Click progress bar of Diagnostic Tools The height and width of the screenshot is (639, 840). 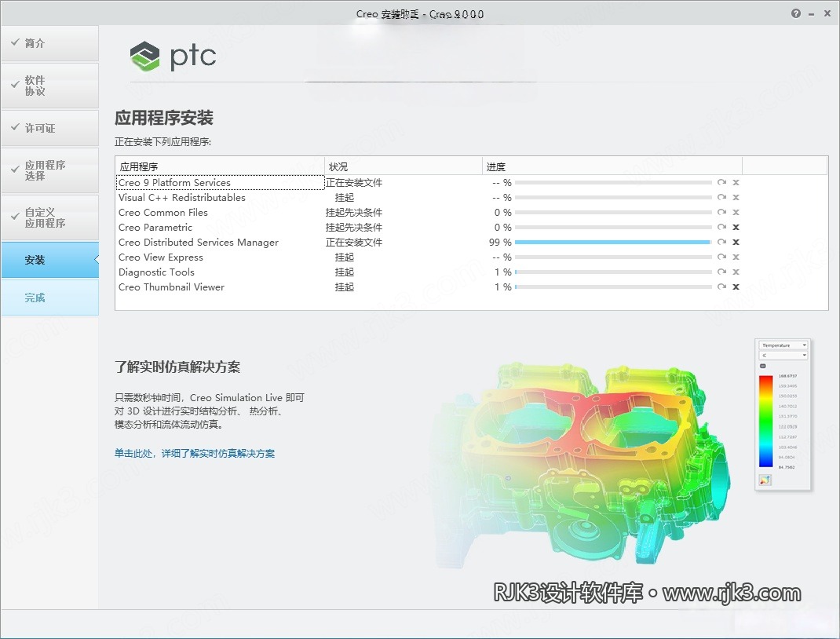point(613,272)
